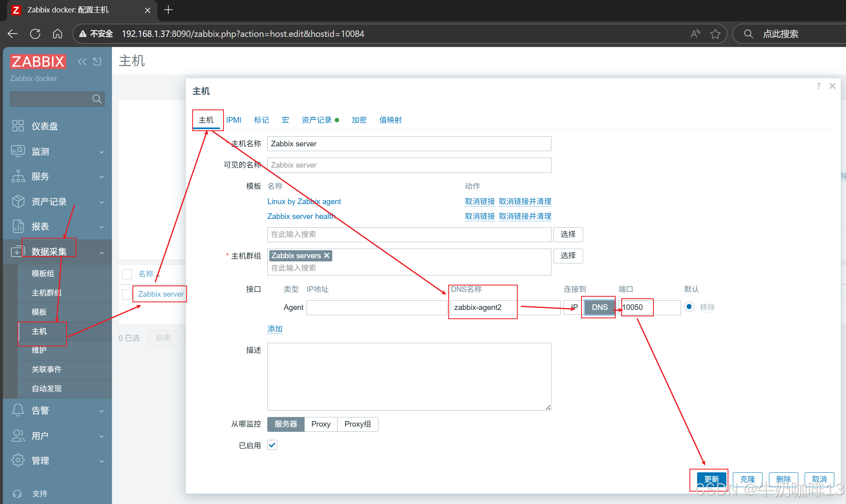Check the Zabbix server row checkbox
The width and height of the screenshot is (846, 504).
click(127, 294)
